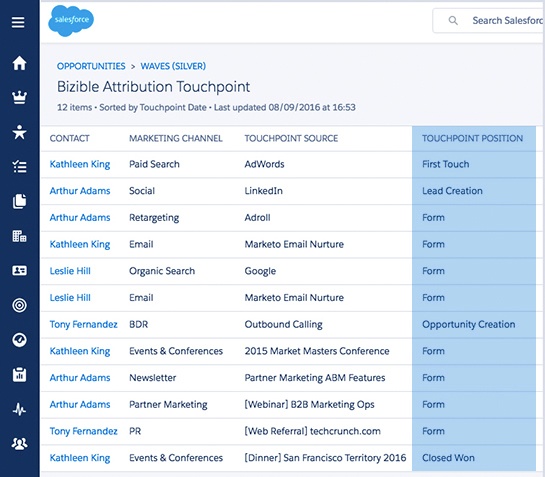
Task: Click the 'Retargeting' channel cell
Action: [x=154, y=218]
